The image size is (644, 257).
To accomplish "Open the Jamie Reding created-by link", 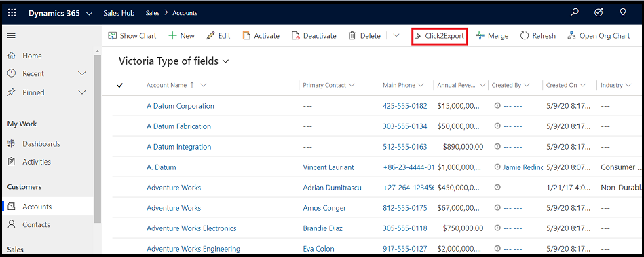I will [523, 167].
